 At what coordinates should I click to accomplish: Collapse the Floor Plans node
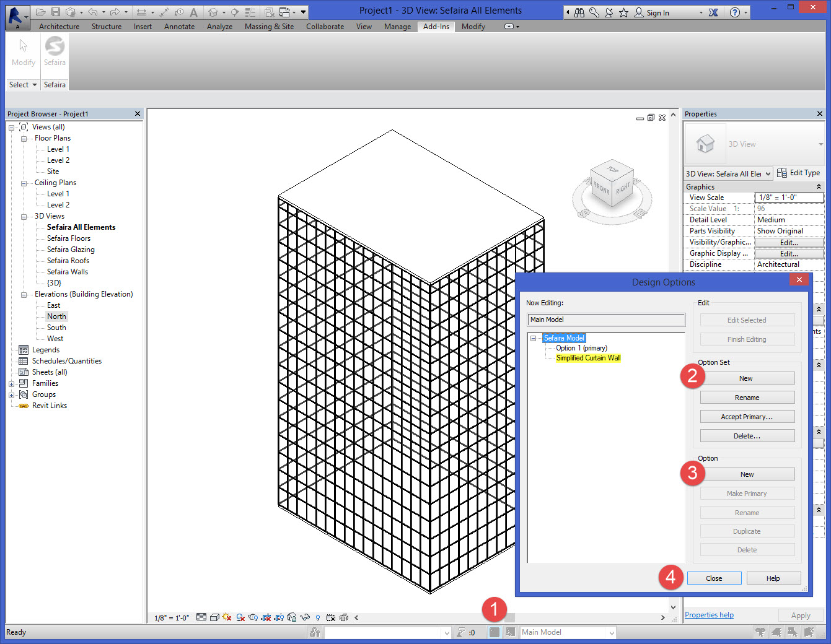pyautogui.click(x=24, y=138)
